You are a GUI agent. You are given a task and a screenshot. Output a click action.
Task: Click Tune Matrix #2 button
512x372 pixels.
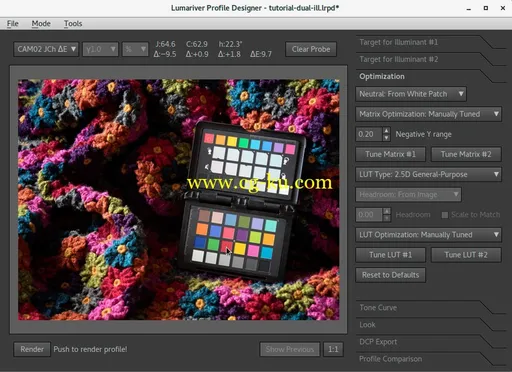[x=466, y=154]
